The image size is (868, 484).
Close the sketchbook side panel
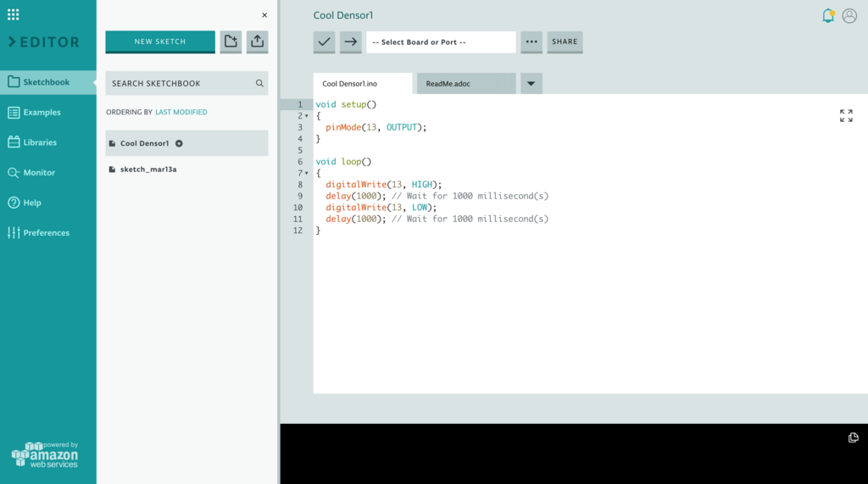click(x=264, y=15)
